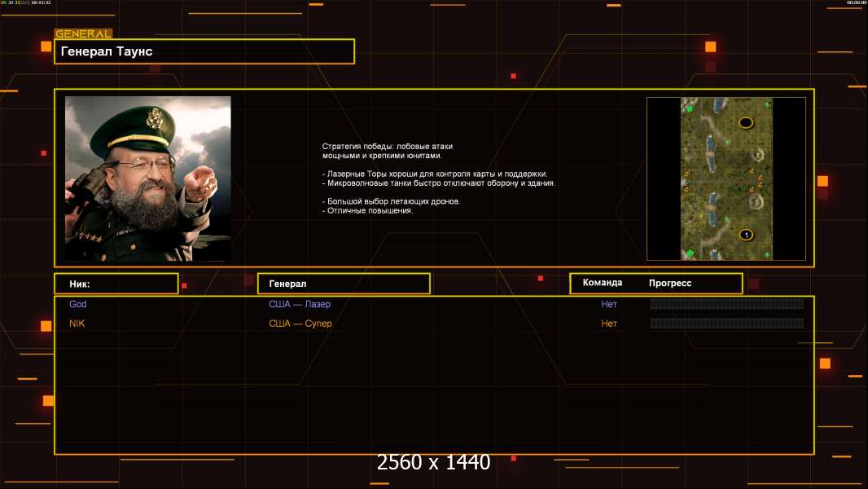Click 'США — Лазер' general entry
The image size is (868, 489).
(300, 304)
